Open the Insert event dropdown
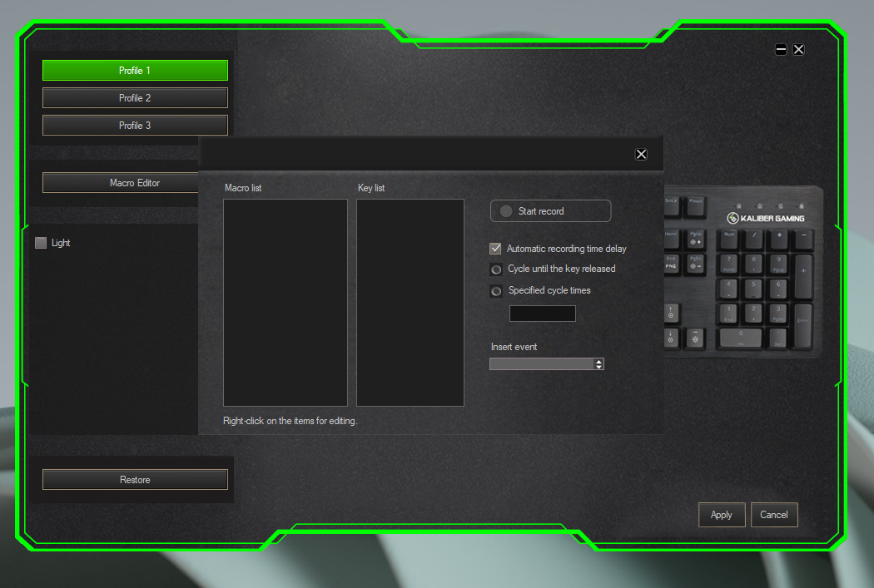 (x=541, y=363)
